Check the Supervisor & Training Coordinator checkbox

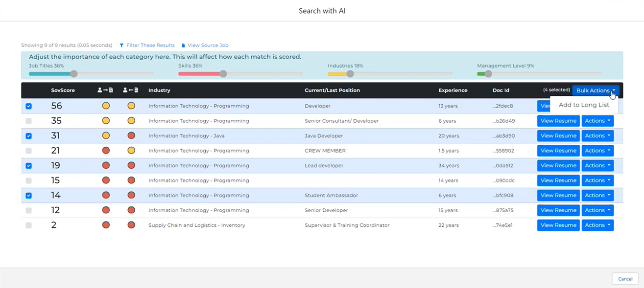tap(28, 225)
